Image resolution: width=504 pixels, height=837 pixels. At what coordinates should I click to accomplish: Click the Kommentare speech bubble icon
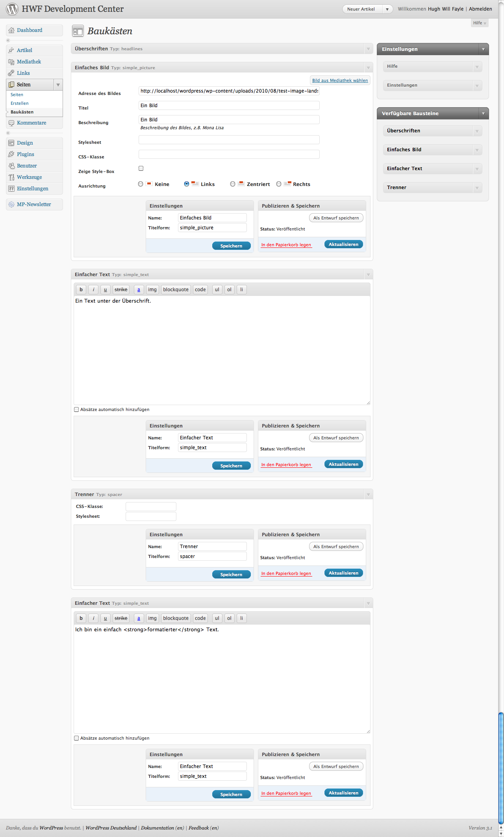pos(11,123)
